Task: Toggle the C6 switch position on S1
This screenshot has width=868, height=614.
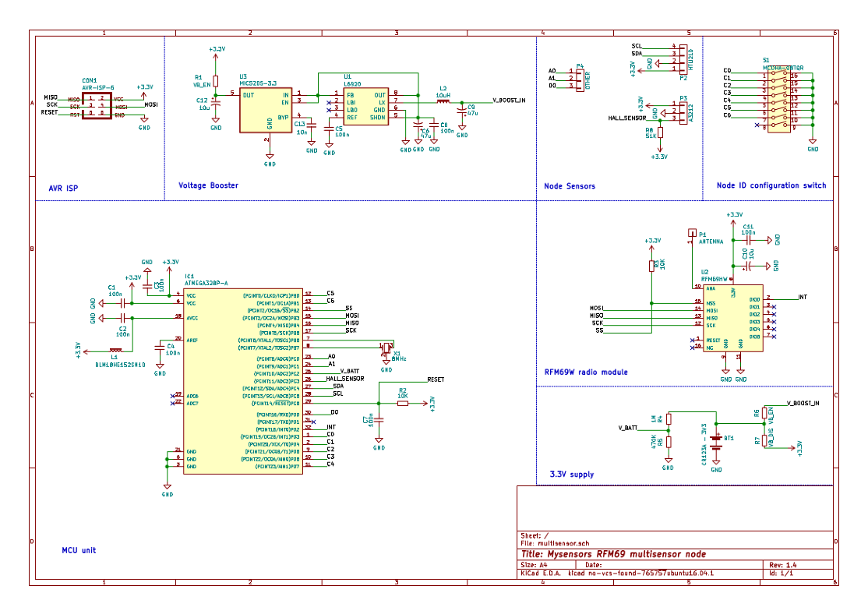Action: (779, 118)
